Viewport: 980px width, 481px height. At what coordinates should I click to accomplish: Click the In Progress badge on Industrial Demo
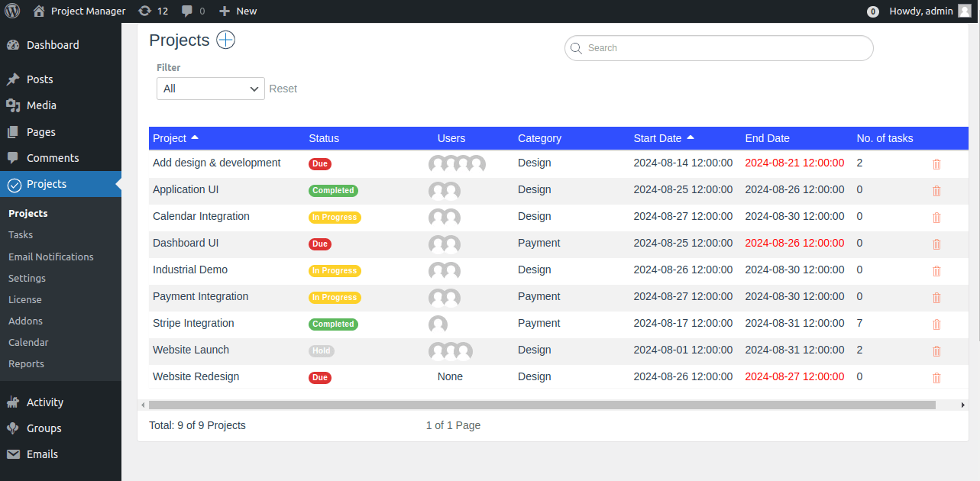tap(335, 270)
